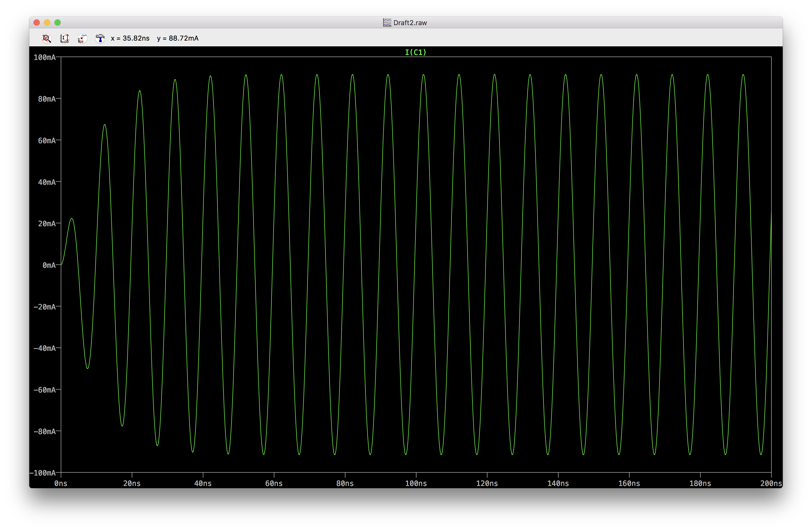Screen dimensions: 812x530
Task: Minimize the waveform window with yellow button
Action: point(47,23)
